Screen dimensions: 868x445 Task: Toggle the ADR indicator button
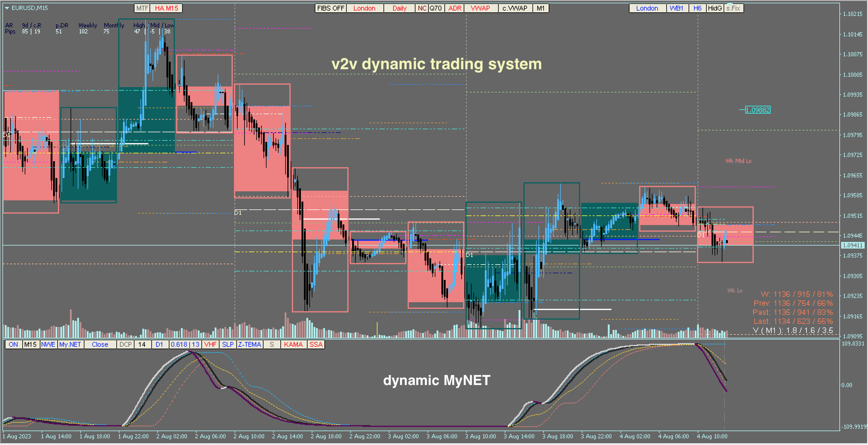[x=455, y=8]
